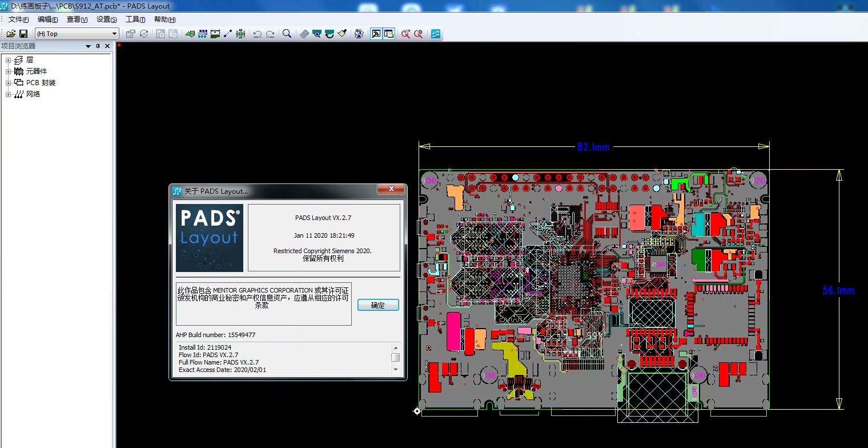This screenshot has width=868, height=448.
Task: Click the 确定 button in About dialog
Action: click(377, 305)
